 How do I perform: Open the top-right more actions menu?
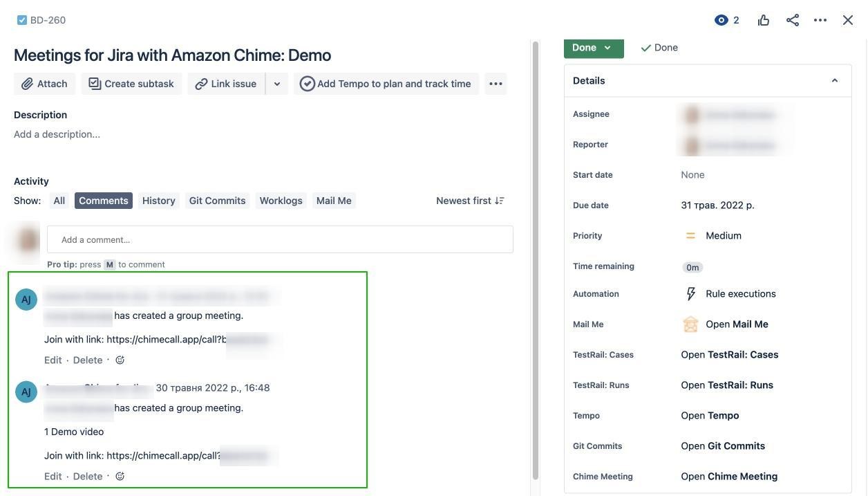tap(820, 20)
